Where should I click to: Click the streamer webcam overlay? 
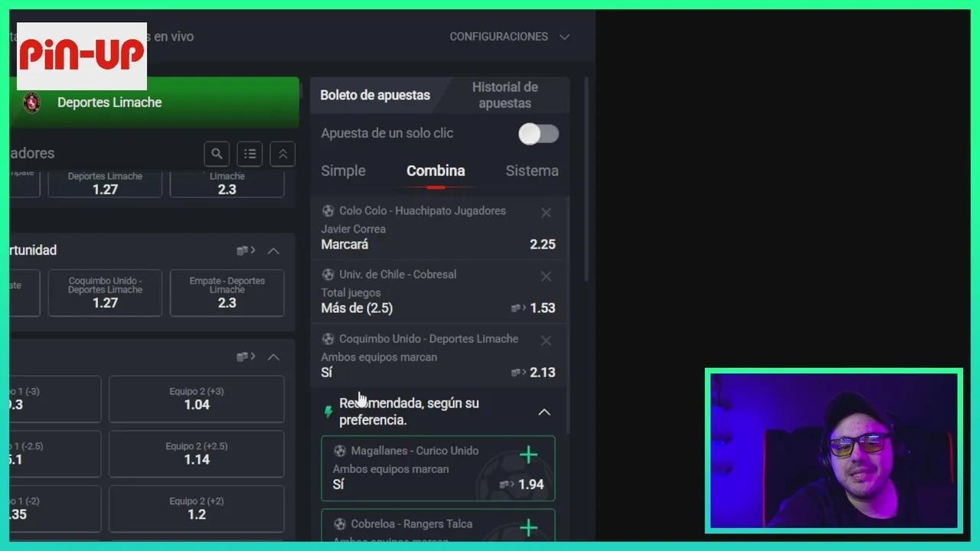834,451
